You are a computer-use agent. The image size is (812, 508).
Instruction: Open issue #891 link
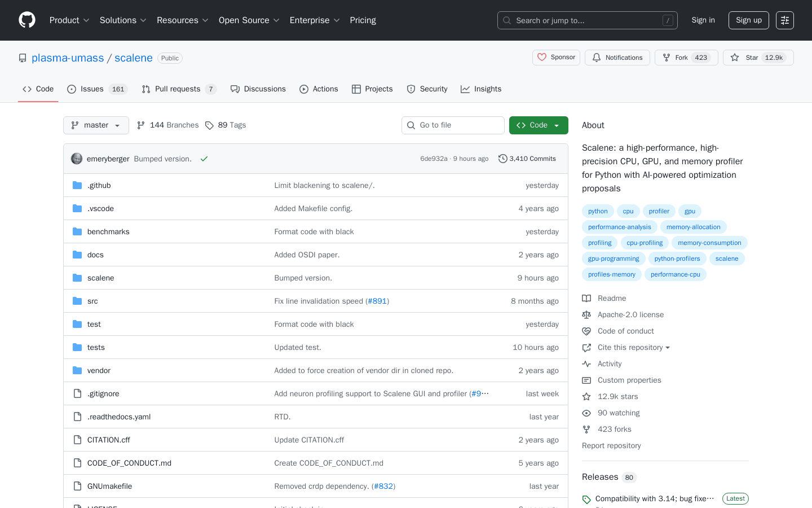(x=377, y=301)
